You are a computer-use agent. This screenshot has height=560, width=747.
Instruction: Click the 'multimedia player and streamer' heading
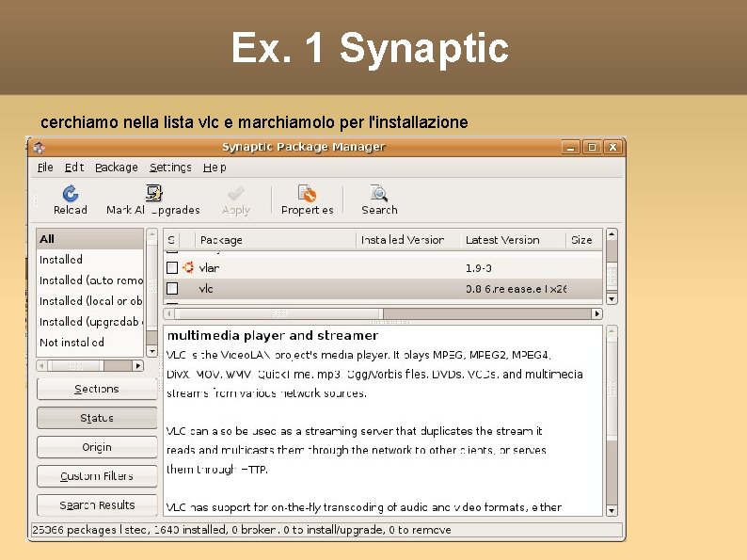pyautogui.click(x=273, y=335)
